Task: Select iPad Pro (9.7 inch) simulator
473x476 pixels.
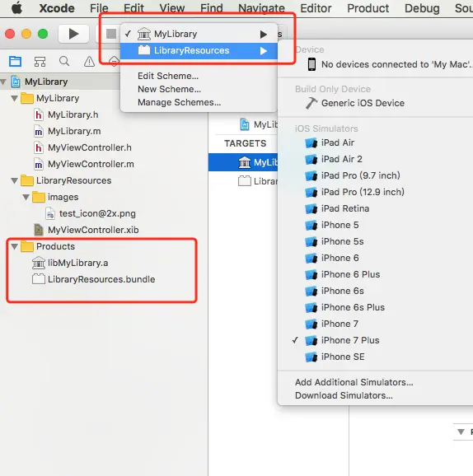Action: (376, 175)
